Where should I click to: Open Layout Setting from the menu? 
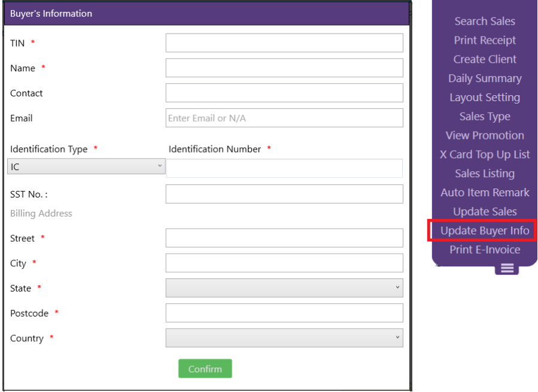tap(485, 98)
